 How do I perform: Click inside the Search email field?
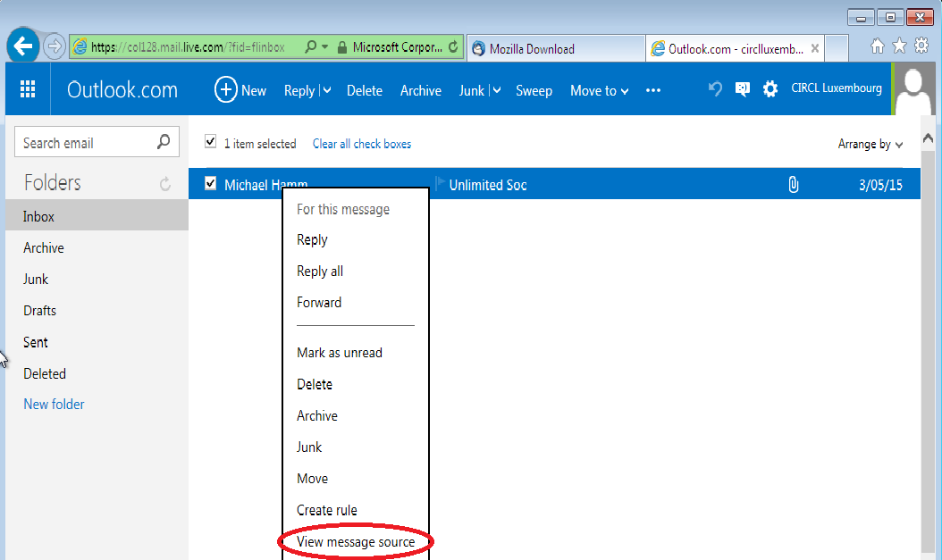point(85,142)
